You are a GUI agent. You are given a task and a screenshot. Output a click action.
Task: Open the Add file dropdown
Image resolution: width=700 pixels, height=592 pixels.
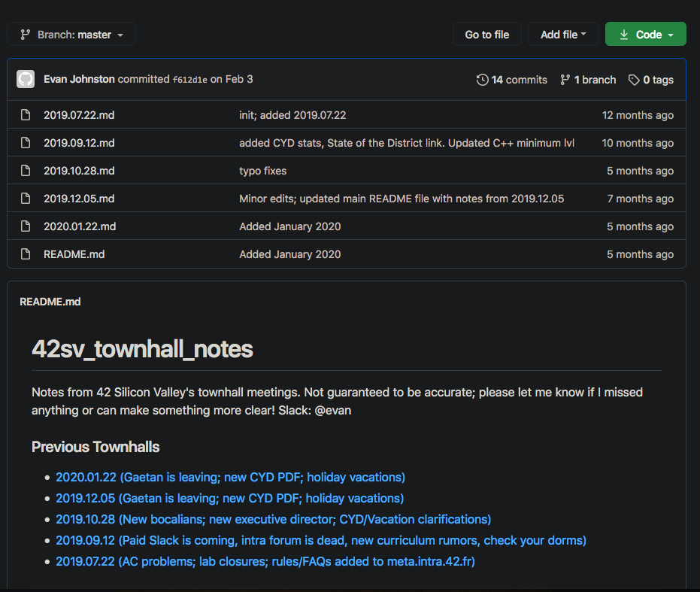point(563,35)
